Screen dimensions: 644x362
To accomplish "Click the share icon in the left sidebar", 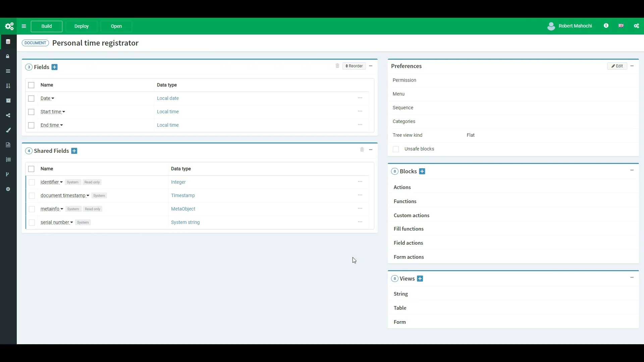I will [x=8, y=115].
